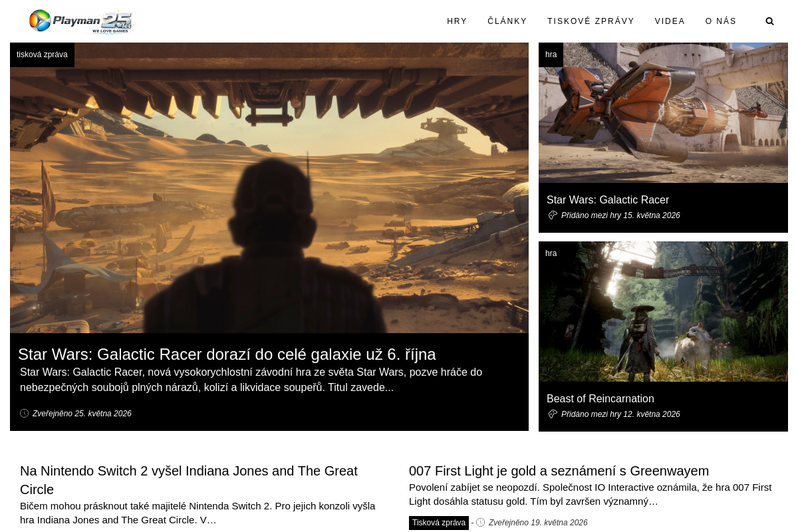
Task: Open the O NÁS page
Action: [721, 21]
